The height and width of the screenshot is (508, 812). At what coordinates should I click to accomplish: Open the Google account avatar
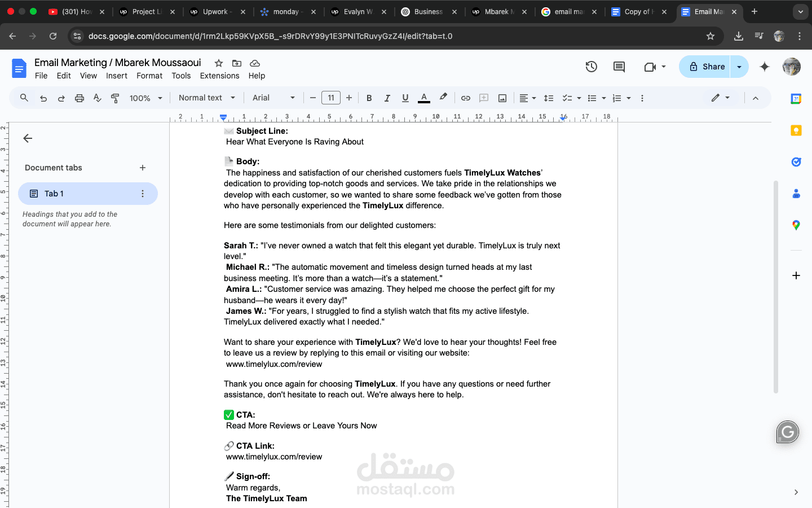click(792, 67)
